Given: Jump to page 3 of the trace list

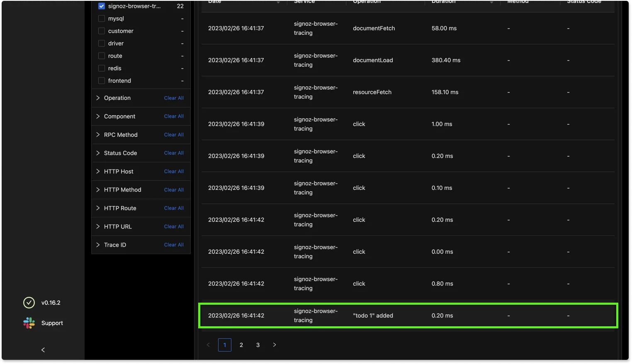Looking at the screenshot, I should [258, 345].
